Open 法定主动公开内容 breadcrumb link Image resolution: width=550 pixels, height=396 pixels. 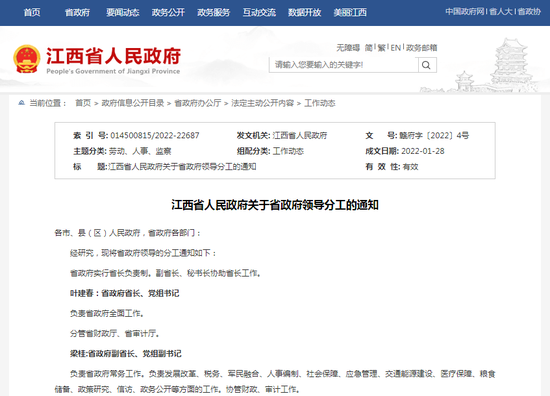click(262, 103)
